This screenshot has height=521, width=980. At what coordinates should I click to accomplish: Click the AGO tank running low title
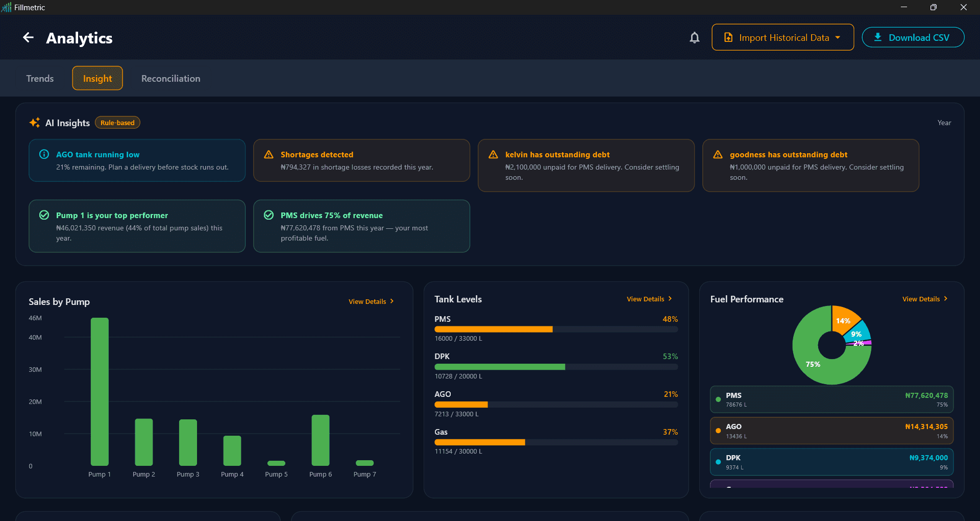(97, 154)
